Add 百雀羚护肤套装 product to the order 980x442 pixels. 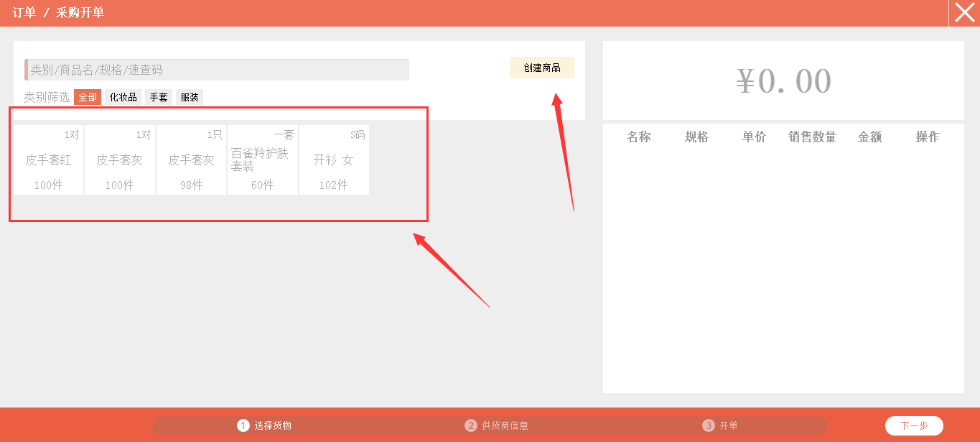point(262,160)
